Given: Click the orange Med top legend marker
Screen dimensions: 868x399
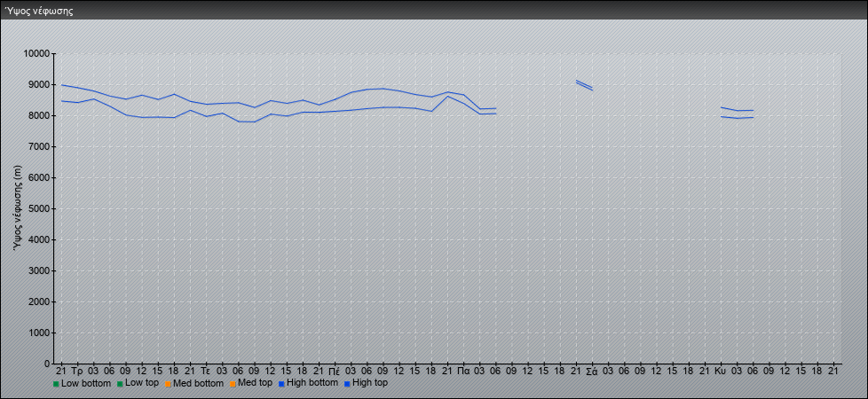Looking at the screenshot, I should pyautogui.click(x=233, y=384).
